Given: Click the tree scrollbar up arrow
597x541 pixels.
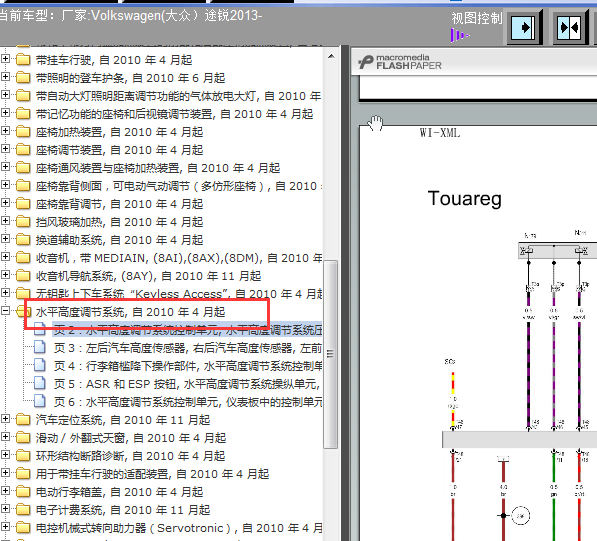Looking at the screenshot, I should coord(331,56).
